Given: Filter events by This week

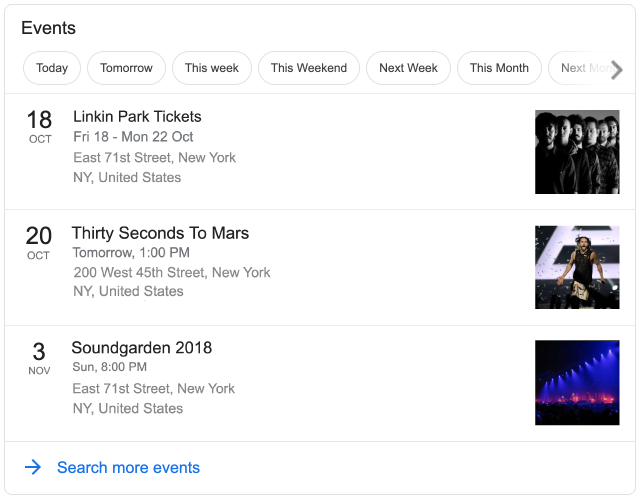Looking at the screenshot, I should point(212,68).
